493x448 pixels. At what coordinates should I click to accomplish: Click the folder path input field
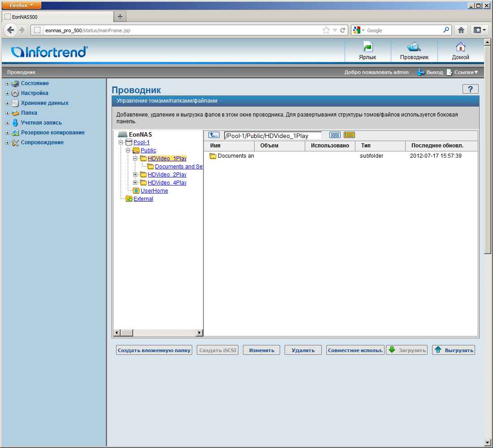coord(272,135)
